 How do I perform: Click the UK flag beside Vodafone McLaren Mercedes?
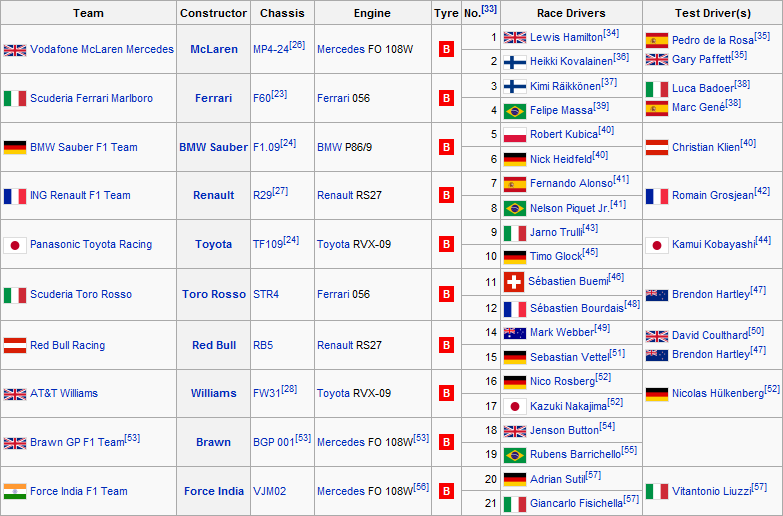[15, 50]
